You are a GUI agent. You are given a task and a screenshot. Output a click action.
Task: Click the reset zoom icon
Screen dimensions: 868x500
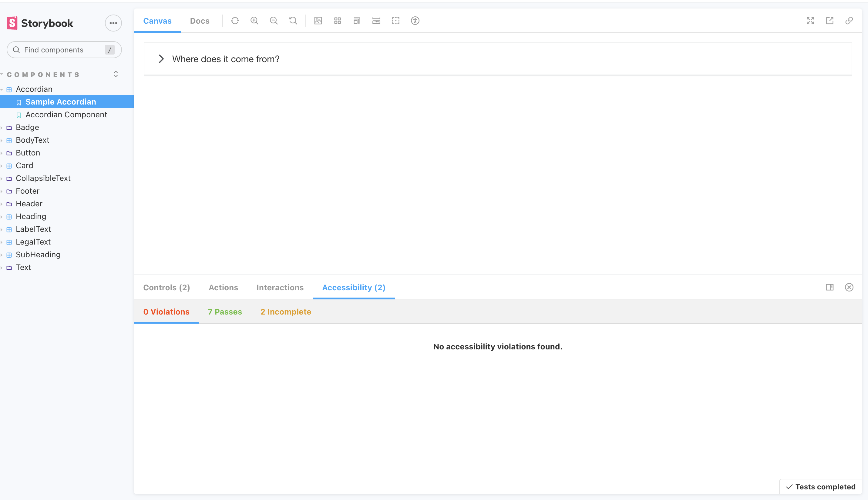tap(293, 21)
